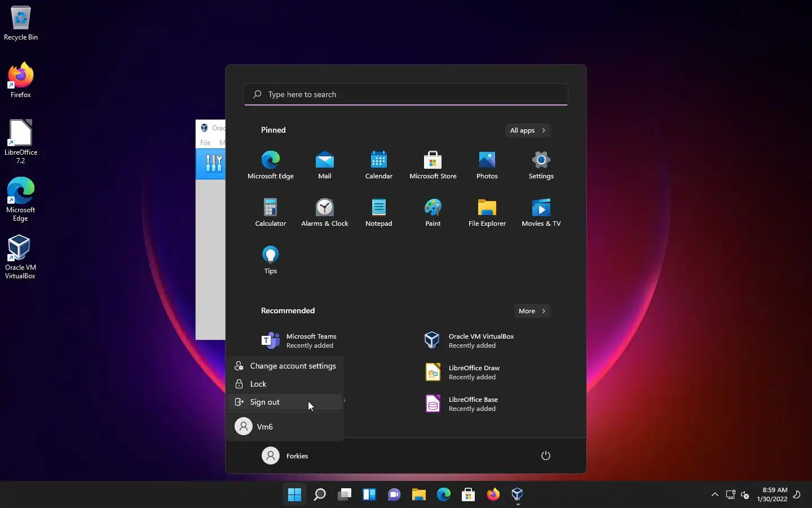This screenshot has width=812, height=508.
Task: Open the pinned Settings app
Action: [541, 165]
